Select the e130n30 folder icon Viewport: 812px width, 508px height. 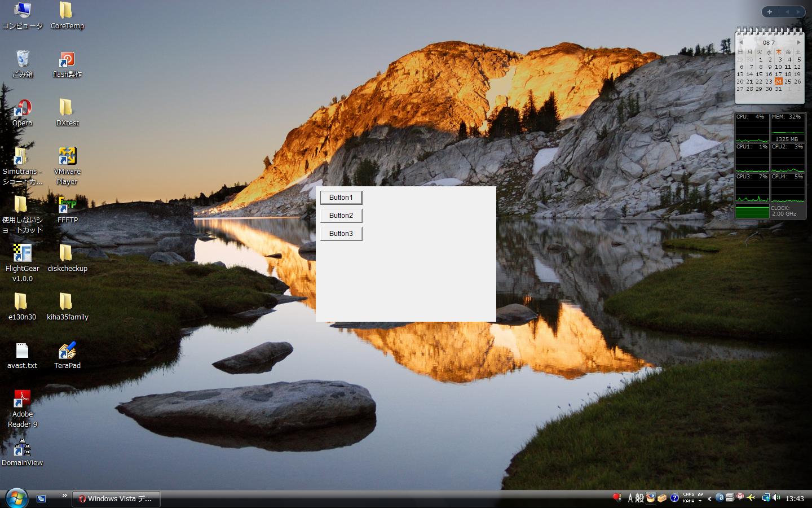pyautogui.click(x=23, y=307)
